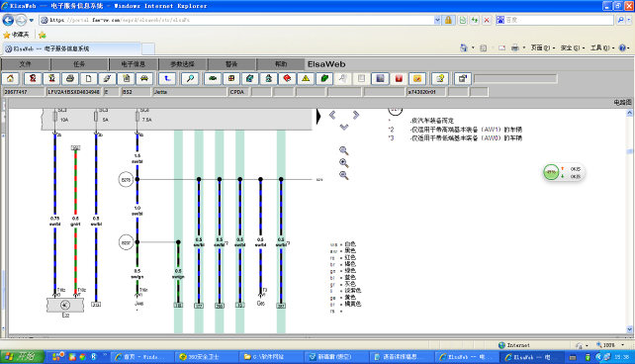Click the Home icon in ElsaWeb toolbar
The image size is (635, 364).
10,78
